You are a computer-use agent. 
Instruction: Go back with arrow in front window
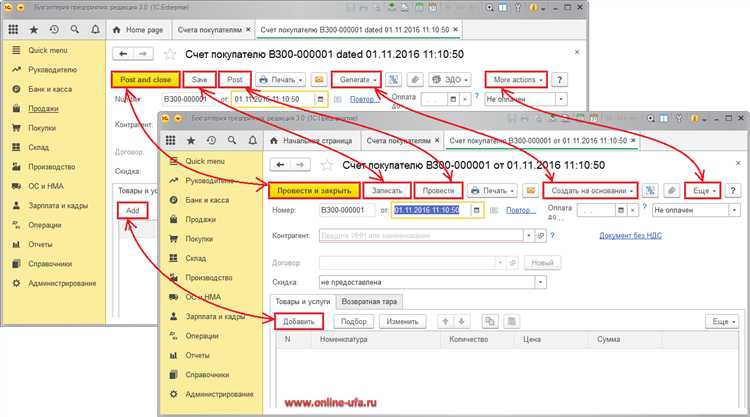pyautogui.click(x=280, y=165)
